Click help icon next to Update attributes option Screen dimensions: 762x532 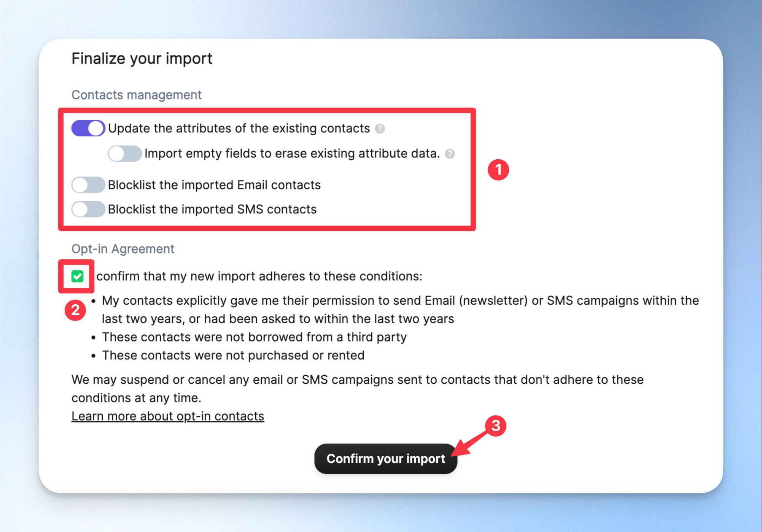[x=380, y=129]
